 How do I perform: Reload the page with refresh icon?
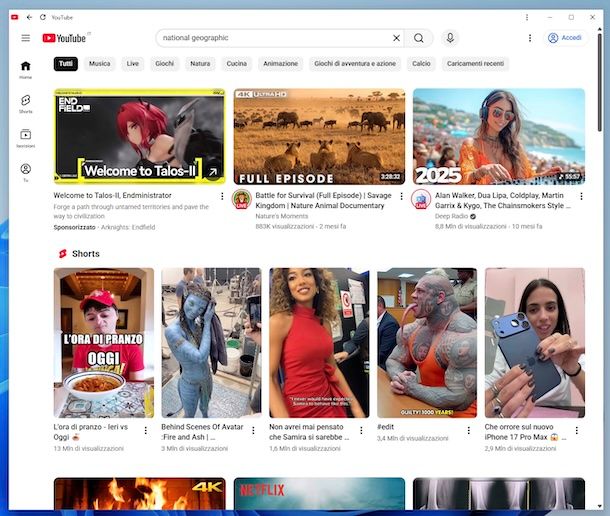pyautogui.click(x=43, y=17)
